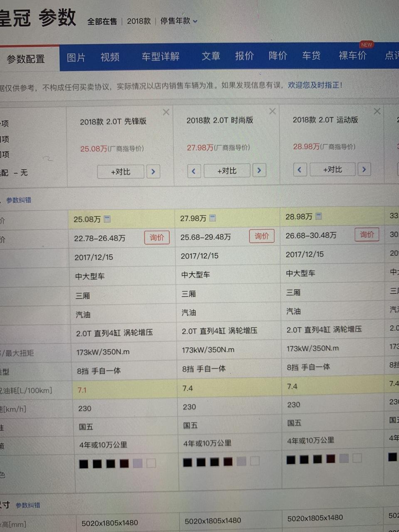This screenshot has width=399, height=532.
Task: Click the light gray swatch for 时尚版
Action: [x=241, y=461]
